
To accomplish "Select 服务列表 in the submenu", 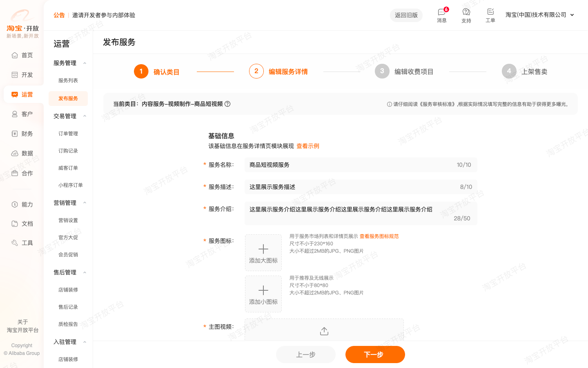I will 68,81.
